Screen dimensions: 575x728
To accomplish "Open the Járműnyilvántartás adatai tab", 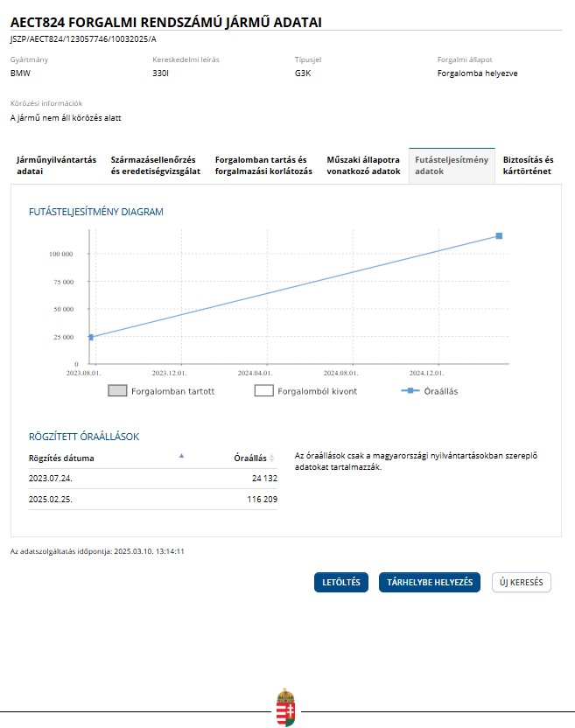I will (x=56, y=165).
